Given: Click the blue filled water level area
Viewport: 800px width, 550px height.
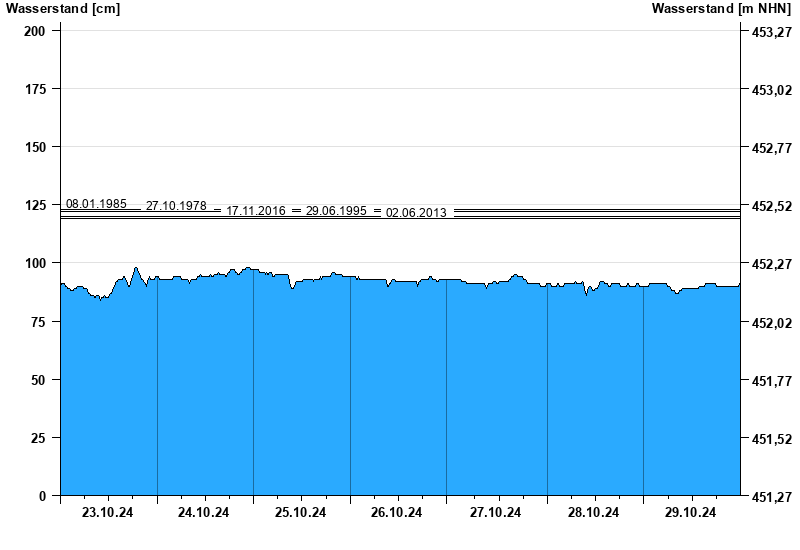Looking at the screenshot, I should (x=400, y=400).
